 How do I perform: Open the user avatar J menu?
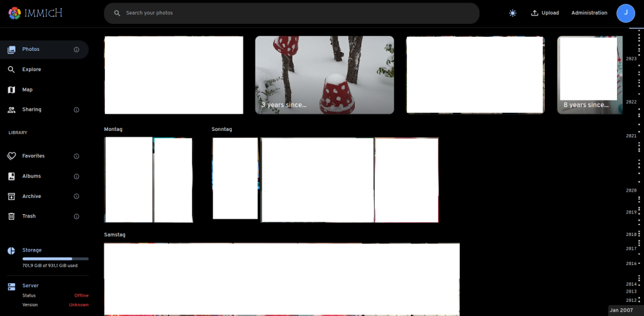click(626, 13)
